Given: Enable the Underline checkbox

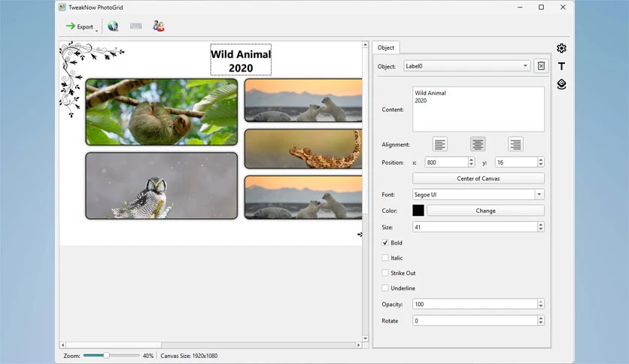Looking at the screenshot, I should 385,288.
